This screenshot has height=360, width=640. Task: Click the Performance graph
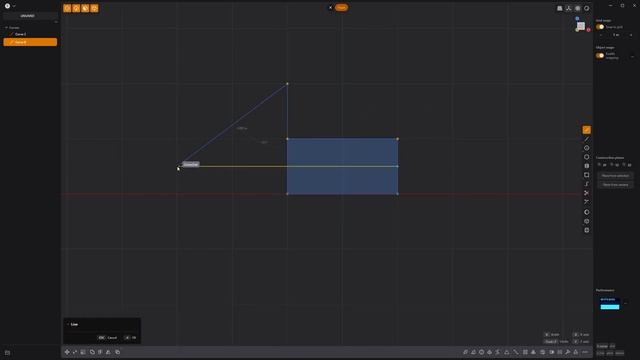610,304
